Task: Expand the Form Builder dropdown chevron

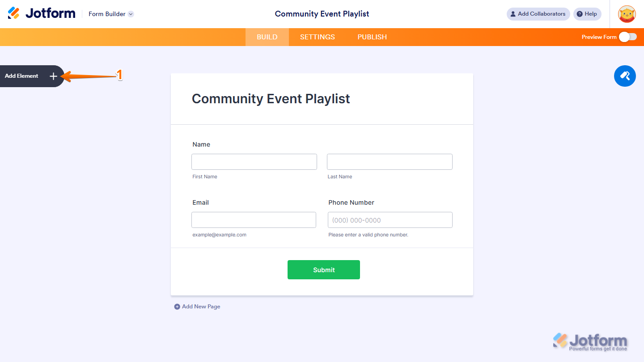Action: click(130, 14)
